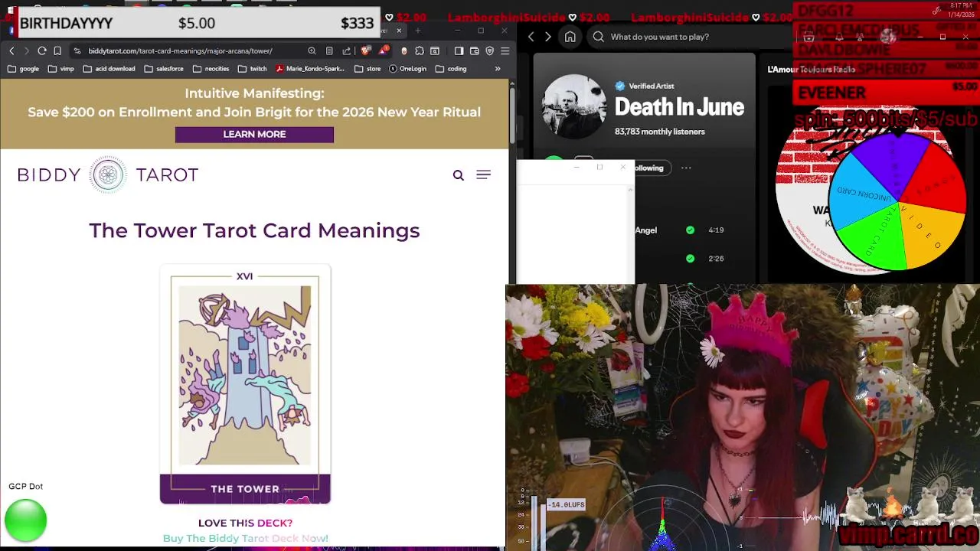Open the salesforce bookmarks folder
Viewport: 980px width, 551px height.
(x=163, y=68)
